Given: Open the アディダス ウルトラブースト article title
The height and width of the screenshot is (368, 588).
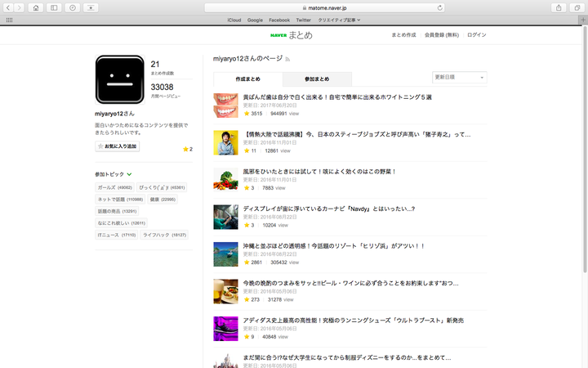Looking at the screenshot, I should tap(354, 321).
